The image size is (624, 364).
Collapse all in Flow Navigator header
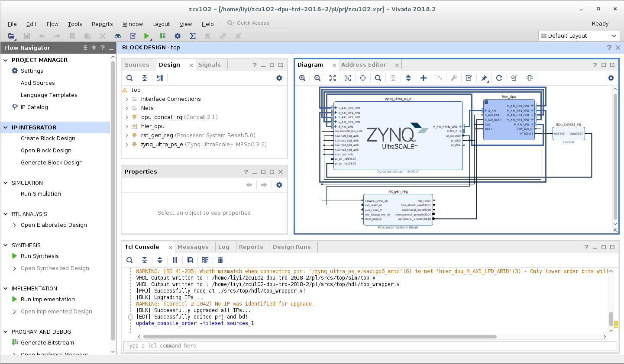(x=85, y=48)
